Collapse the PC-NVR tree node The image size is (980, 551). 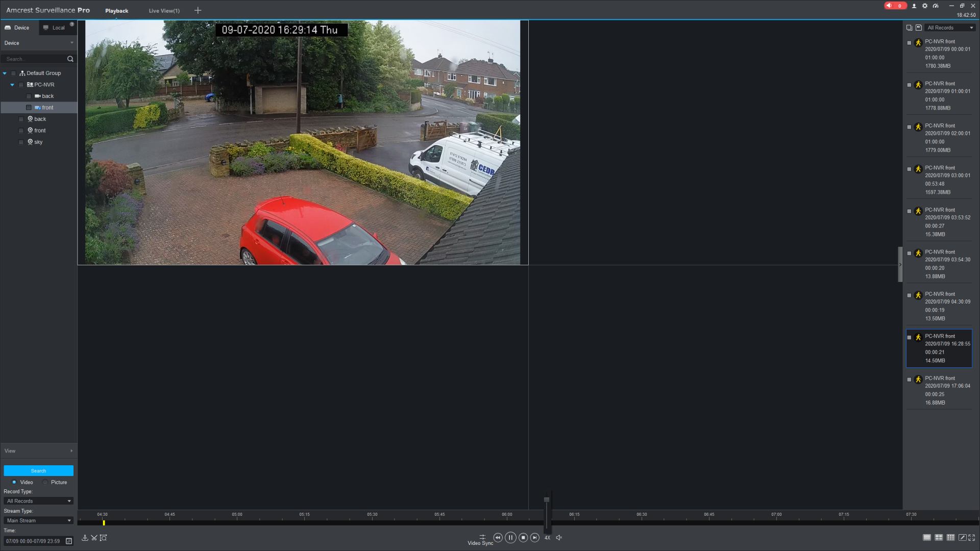tap(12, 85)
